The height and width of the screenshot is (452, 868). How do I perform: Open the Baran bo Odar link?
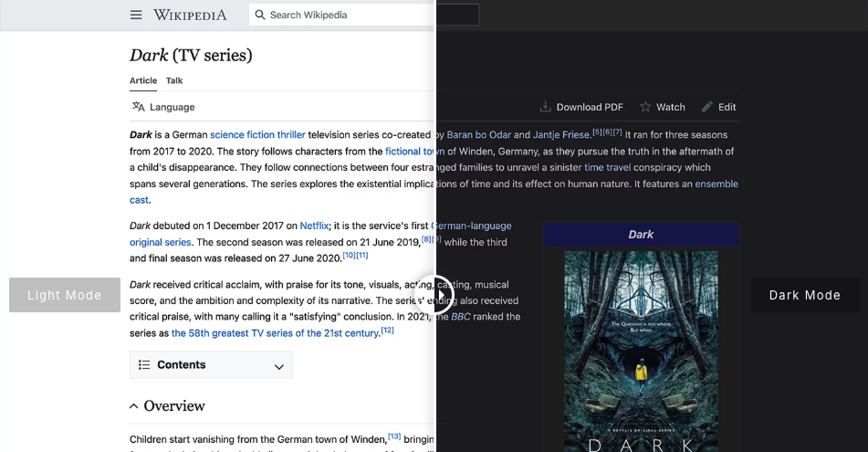tap(479, 134)
